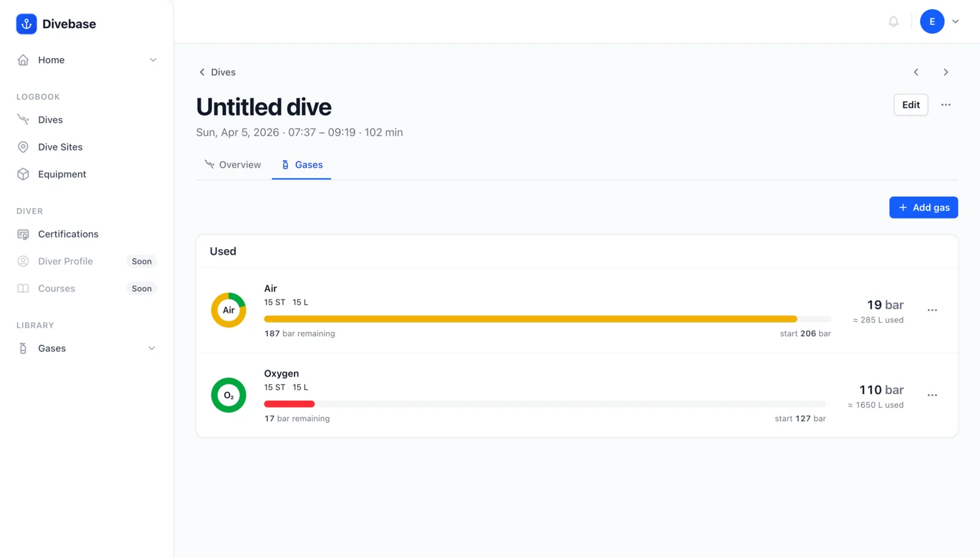Click the dive date and duration line
The width and height of the screenshot is (980, 557).
tap(300, 132)
